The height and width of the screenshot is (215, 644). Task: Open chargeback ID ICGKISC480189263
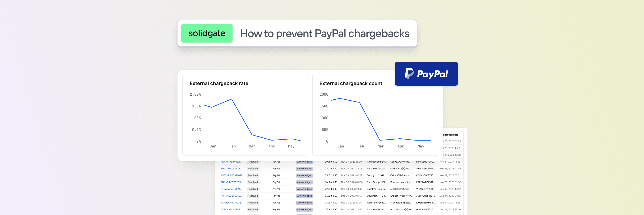(232, 203)
